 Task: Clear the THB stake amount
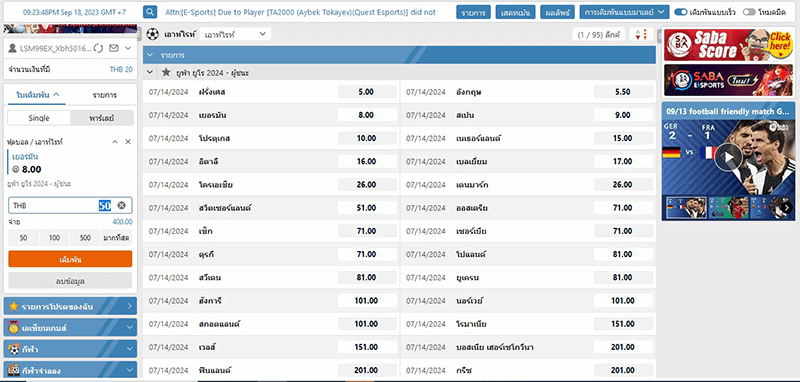(121, 205)
